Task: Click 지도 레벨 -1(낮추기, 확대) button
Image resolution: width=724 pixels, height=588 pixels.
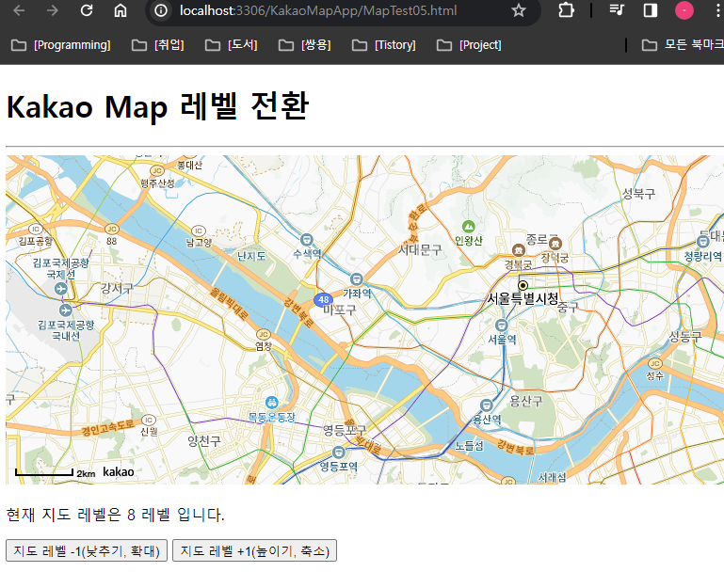Action: (x=87, y=550)
